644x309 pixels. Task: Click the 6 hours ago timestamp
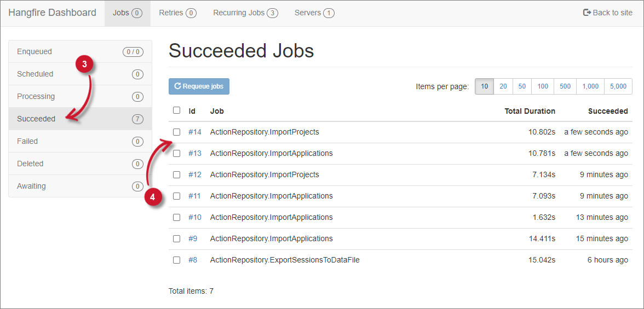[x=607, y=260]
